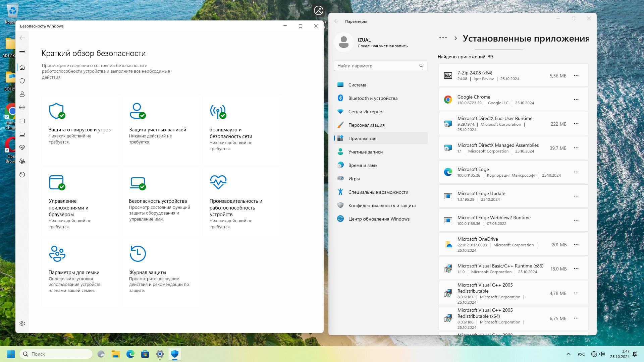The width and height of the screenshot is (644, 362).
Task: Select Центр обновления Windows settings item
Action: pos(379,219)
